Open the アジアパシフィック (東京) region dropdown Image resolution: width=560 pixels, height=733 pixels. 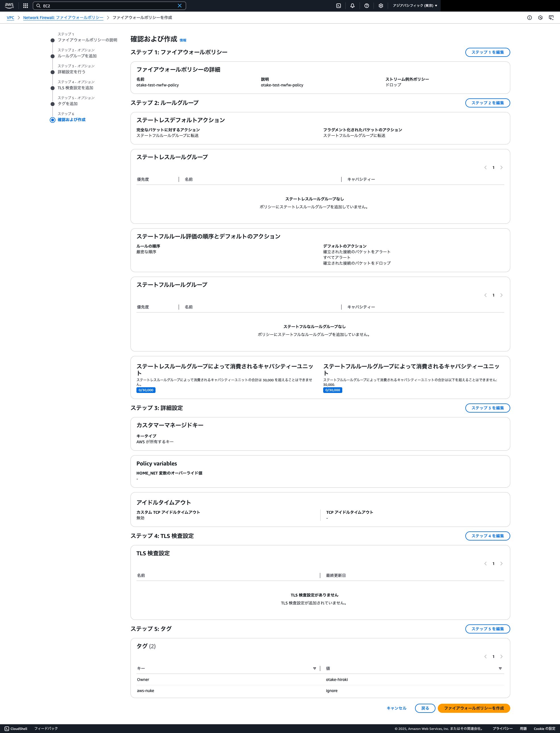415,6
